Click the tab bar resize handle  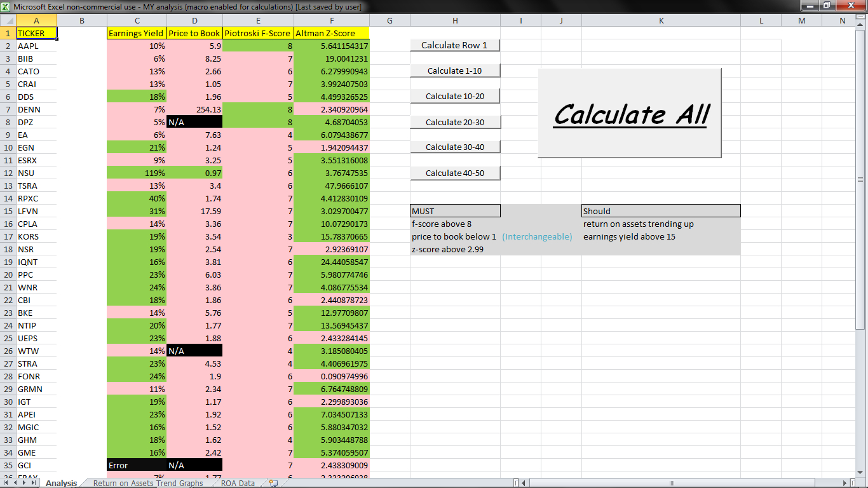coord(515,483)
